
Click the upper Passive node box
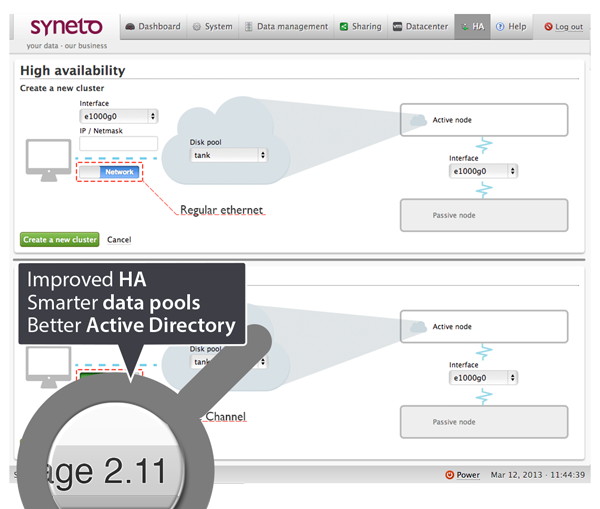484,215
